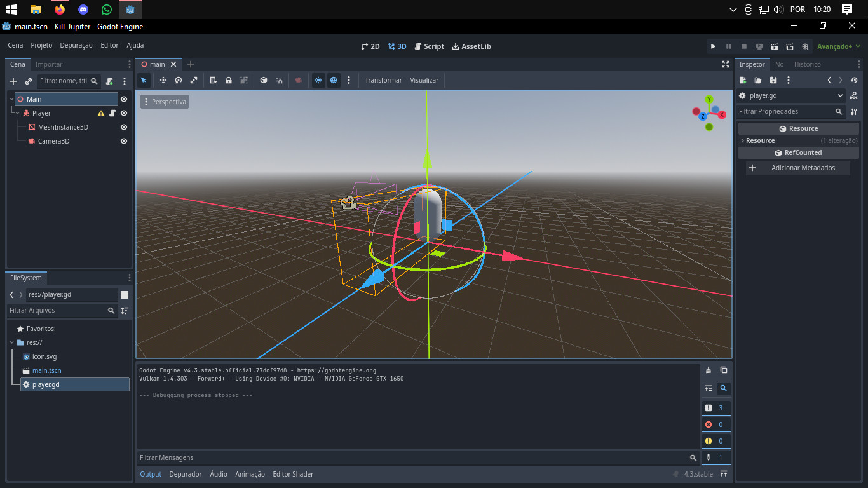Select the icon.svg file
Viewport: 868px width, 488px height.
(44, 356)
